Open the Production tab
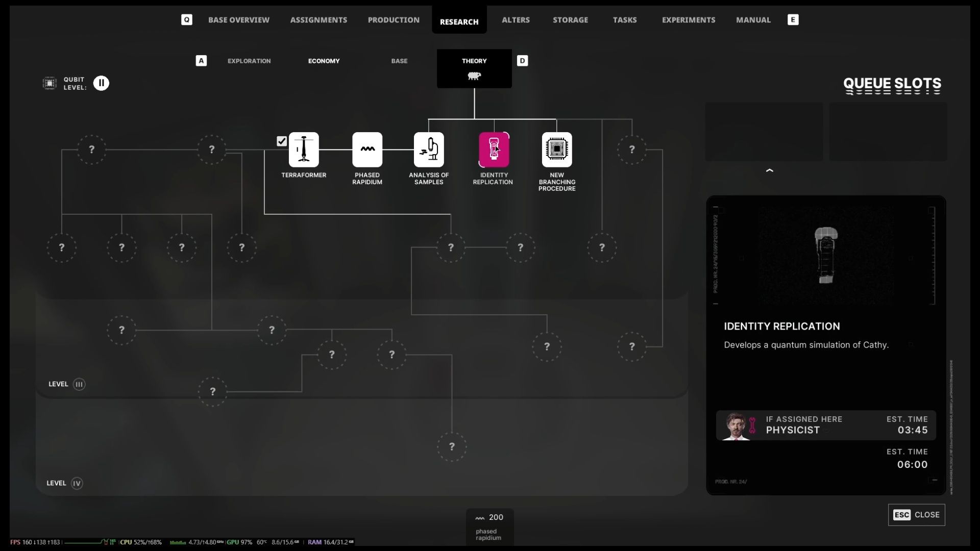The image size is (980, 551). click(x=394, y=20)
